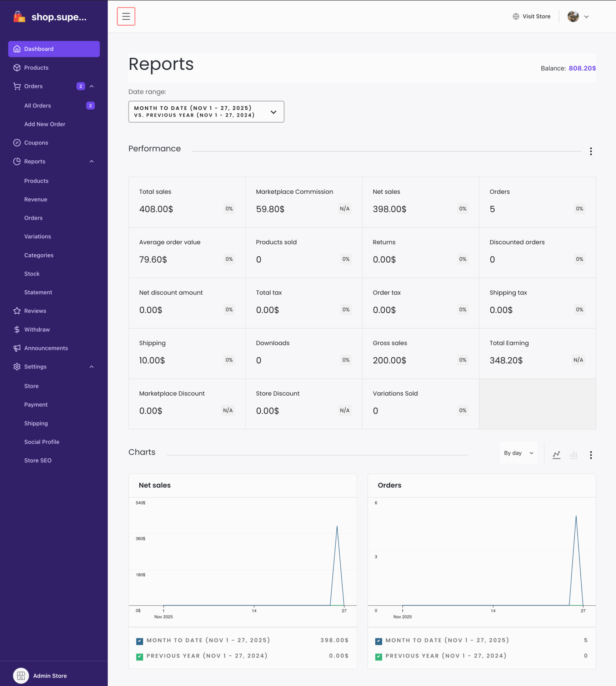The height and width of the screenshot is (686, 616).
Task: Click the Visit Store link
Action: (x=531, y=16)
